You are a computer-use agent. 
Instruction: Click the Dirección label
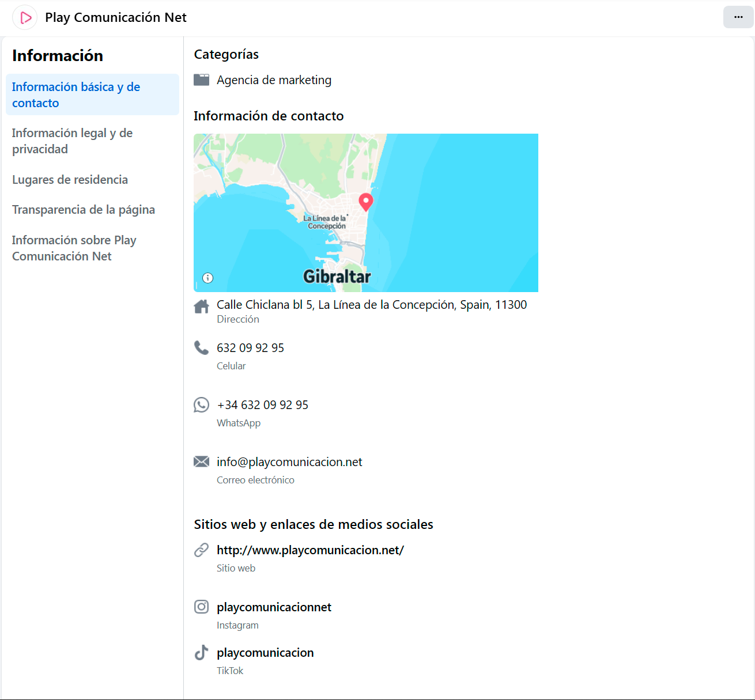238,319
